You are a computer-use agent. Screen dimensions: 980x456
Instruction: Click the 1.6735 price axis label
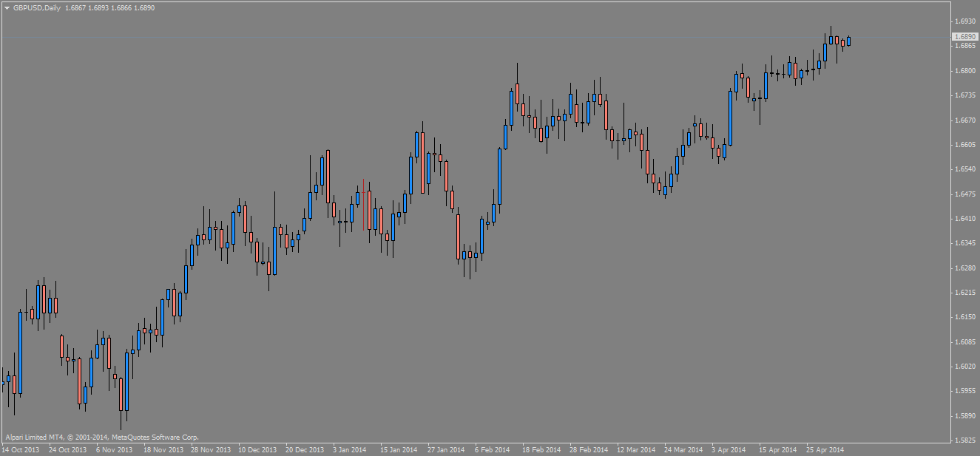tap(964, 95)
